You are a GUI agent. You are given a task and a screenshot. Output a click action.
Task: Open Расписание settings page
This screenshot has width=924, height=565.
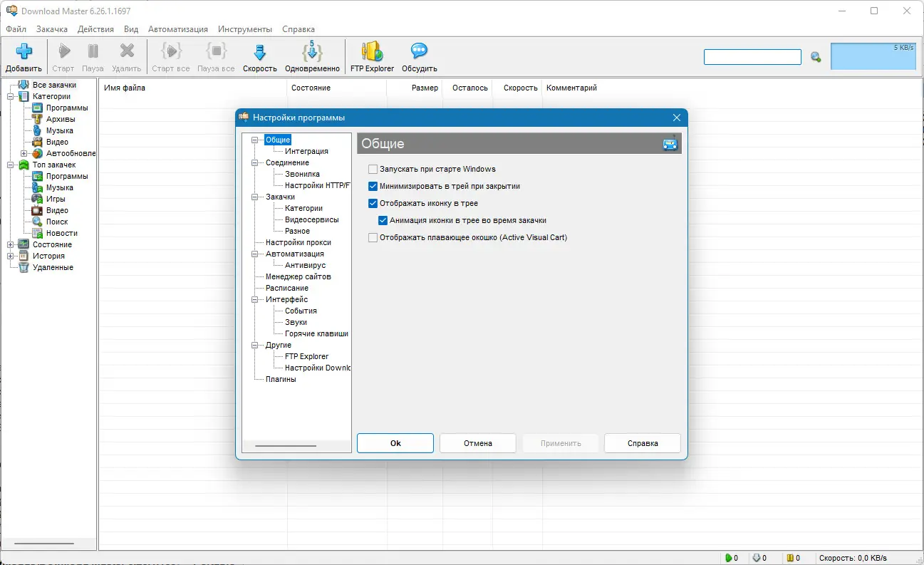point(287,288)
